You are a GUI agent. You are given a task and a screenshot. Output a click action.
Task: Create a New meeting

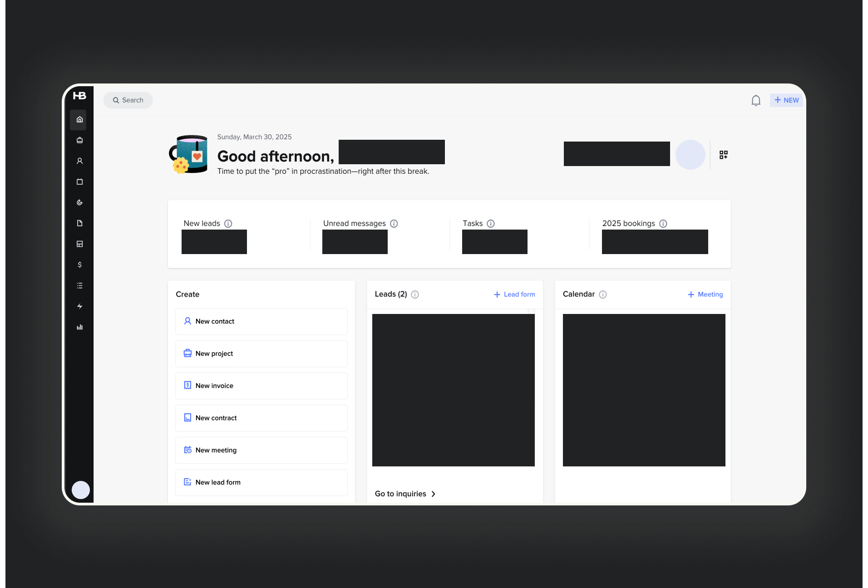pyautogui.click(x=261, y=450)
